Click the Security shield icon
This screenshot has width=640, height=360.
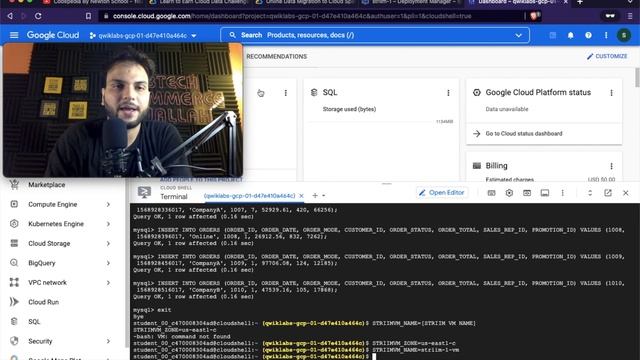[14, 341]
